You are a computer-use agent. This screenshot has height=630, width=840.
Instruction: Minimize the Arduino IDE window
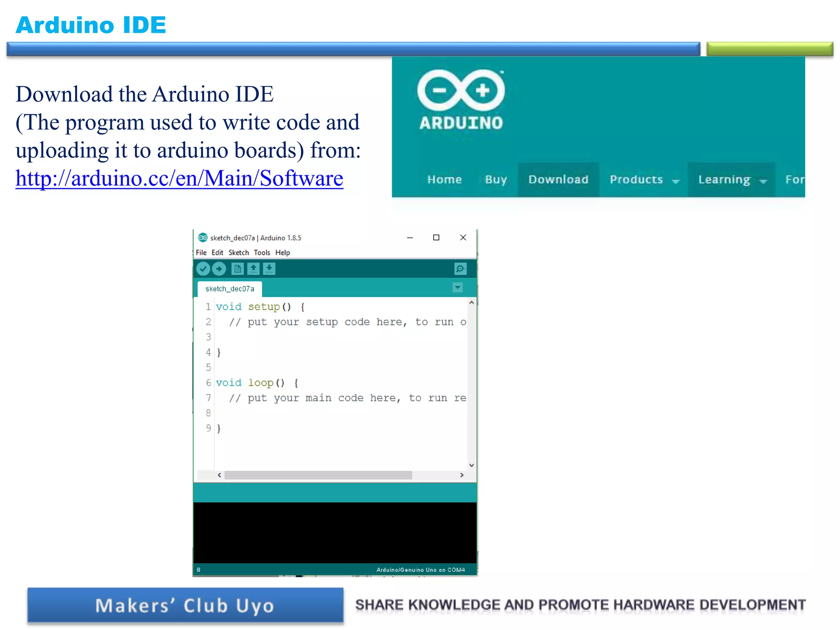(x=410, y=237)
